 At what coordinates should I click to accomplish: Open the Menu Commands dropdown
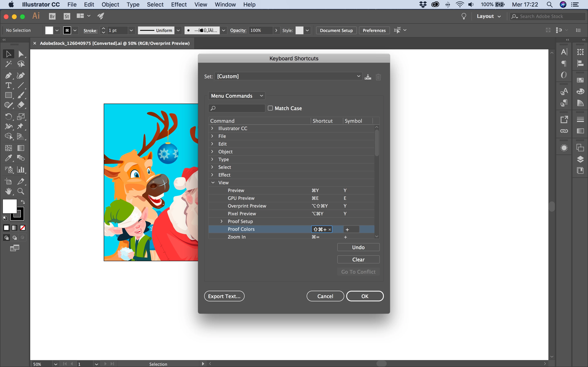237,96
